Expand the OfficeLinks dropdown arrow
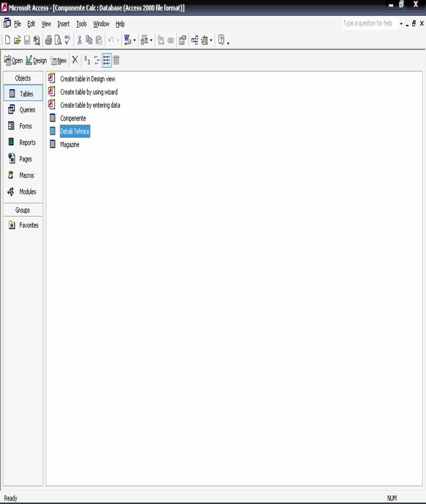This screenshot has width=426, height=504. tap(135, 41)
